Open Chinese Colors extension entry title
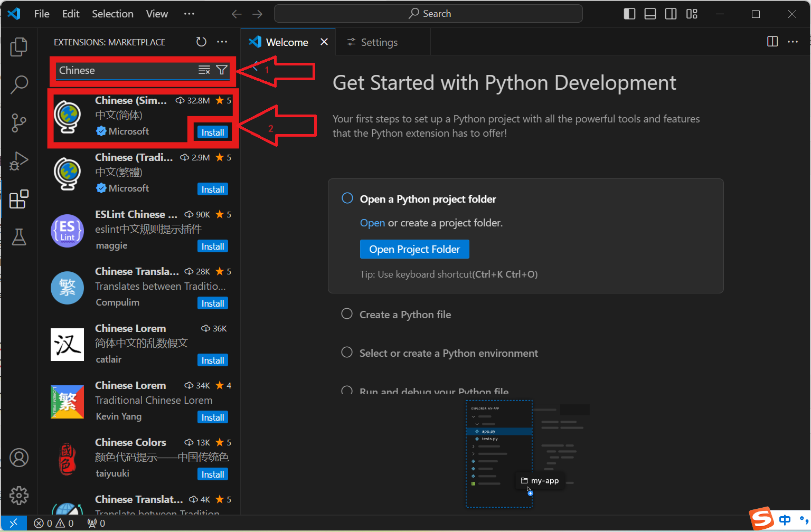The width and height of the screenshot is (811, 532). (x=130, y=442)
